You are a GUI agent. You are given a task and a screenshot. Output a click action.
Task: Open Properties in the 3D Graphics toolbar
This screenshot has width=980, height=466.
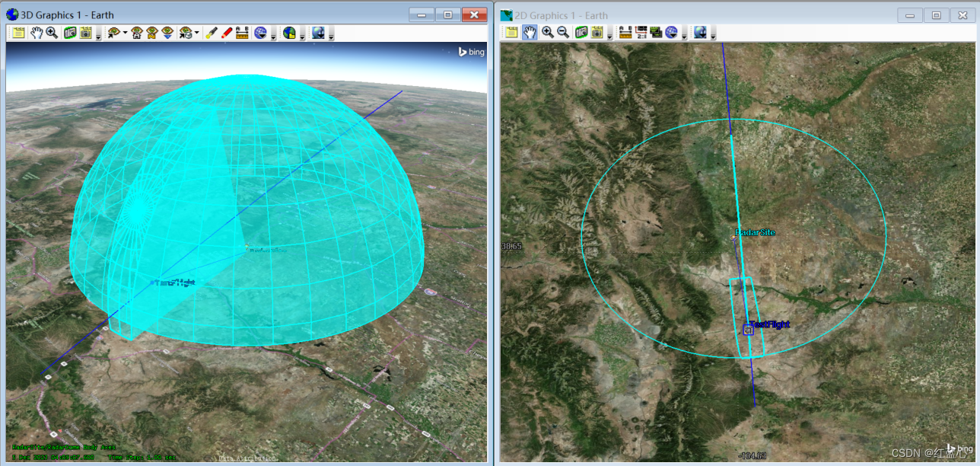[18, 33]
